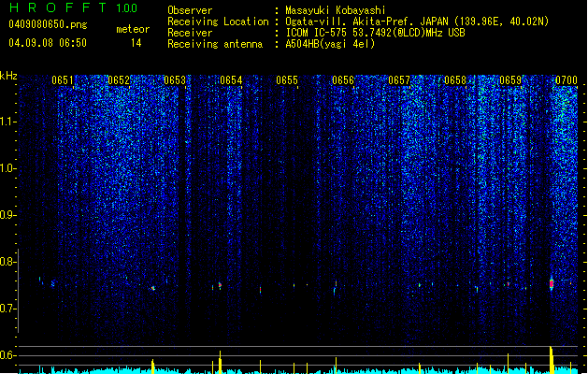Screen dimensions: 588x374
Task: Click the Receiving antenna label
Action: point(215,44)
